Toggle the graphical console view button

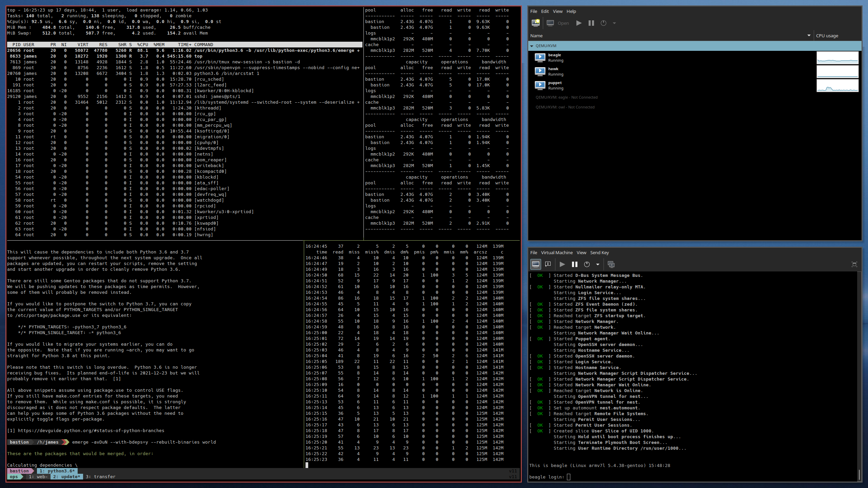(x=536, y=264)
